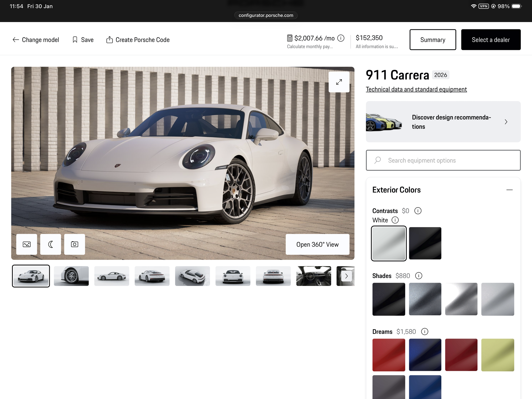Click the info icon beside monthly payment
Image resolution: width=532 pixels, height=399 pixels.
coord(341,38)
